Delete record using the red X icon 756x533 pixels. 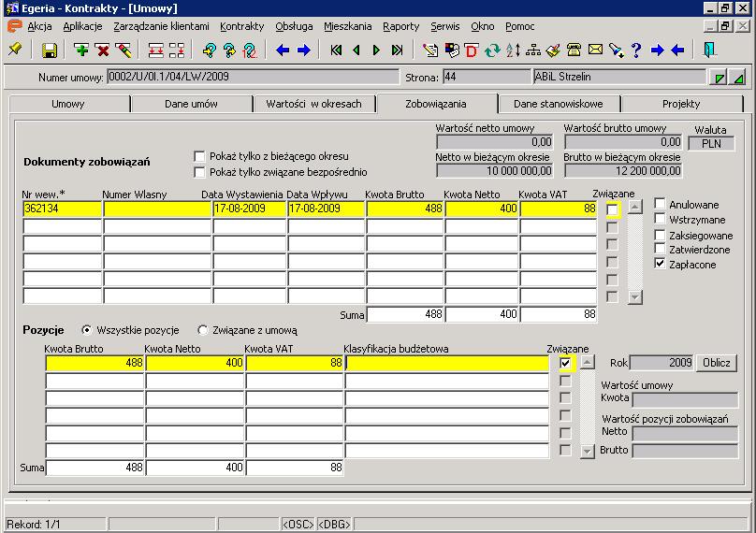click(x=102, y=50)
